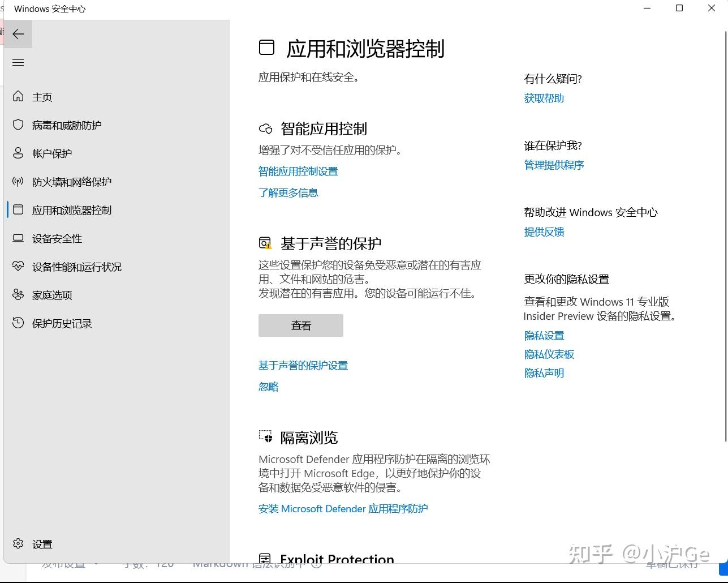The width and height of the screenshot is (728, 583).
Task: Click the 有什么疑问? text
Action: tap(553, 79)
